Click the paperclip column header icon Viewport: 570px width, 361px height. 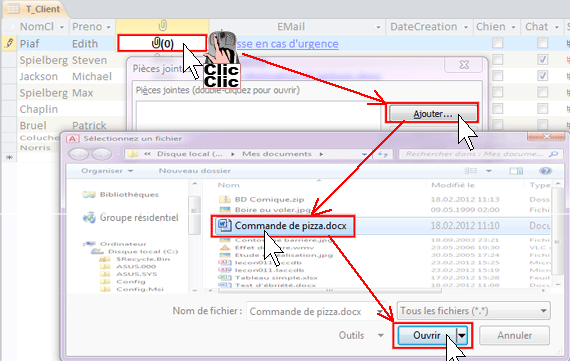tap(162, 26)
